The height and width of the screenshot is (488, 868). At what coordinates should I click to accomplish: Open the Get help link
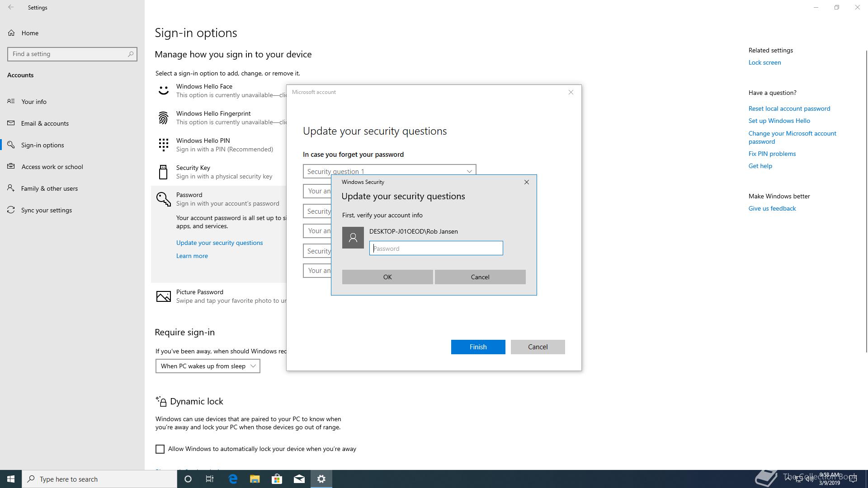coord(760,166)
